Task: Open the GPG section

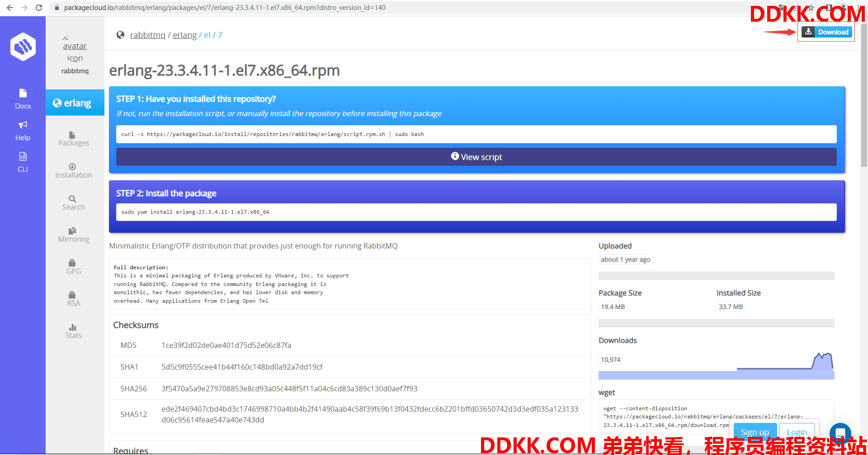Action: [74, 267]
